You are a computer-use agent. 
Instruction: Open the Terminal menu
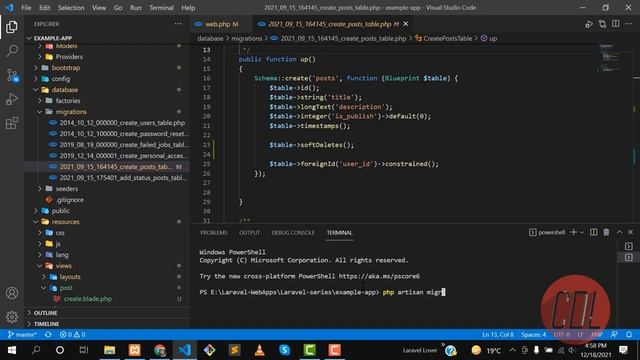(x=161, y=7)
